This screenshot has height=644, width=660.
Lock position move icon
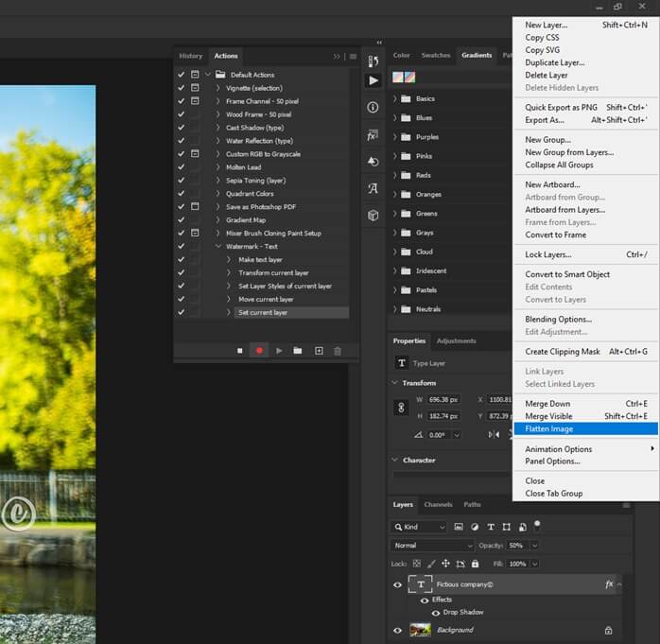pyautogui.click(x=445, y=564)
